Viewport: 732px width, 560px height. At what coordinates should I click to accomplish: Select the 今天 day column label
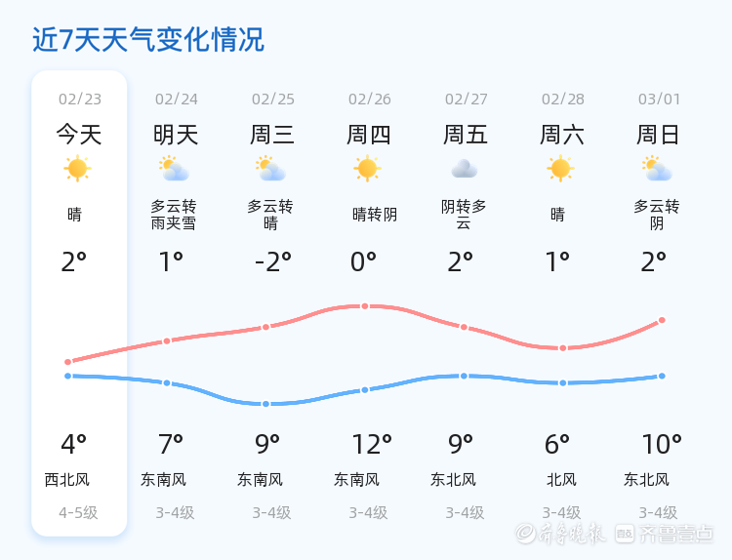pyautogui.click(x=78, y=135)
